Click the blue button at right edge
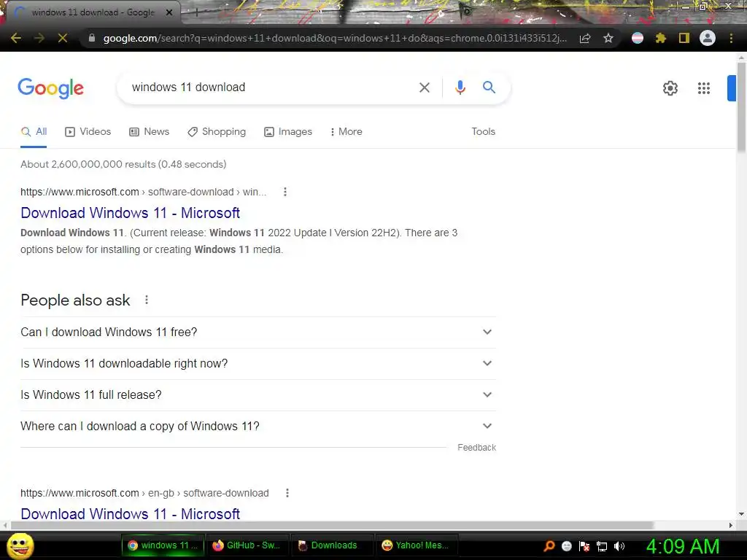The height and width of the screenshot is (560, 747). tap(731, 88)
